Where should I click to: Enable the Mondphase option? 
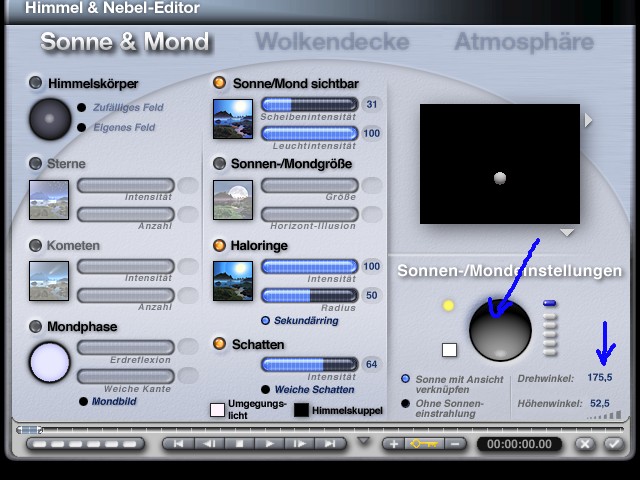click(36, 326)
